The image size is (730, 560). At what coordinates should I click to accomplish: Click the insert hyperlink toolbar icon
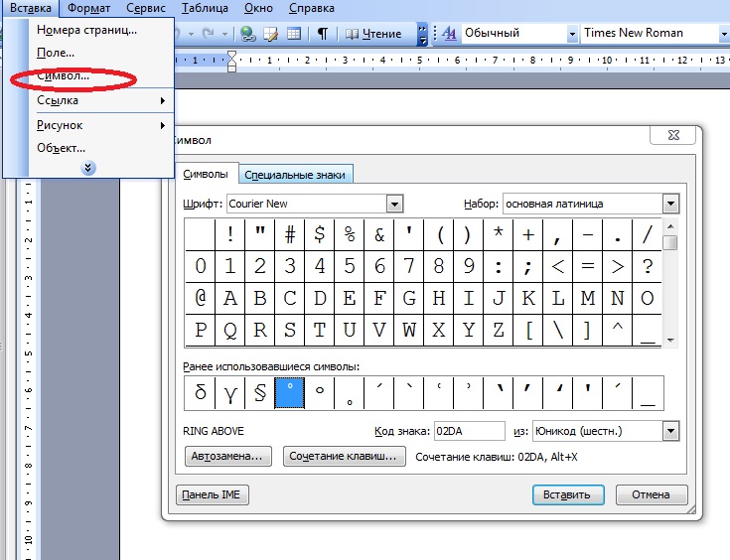tap(248, 34)
